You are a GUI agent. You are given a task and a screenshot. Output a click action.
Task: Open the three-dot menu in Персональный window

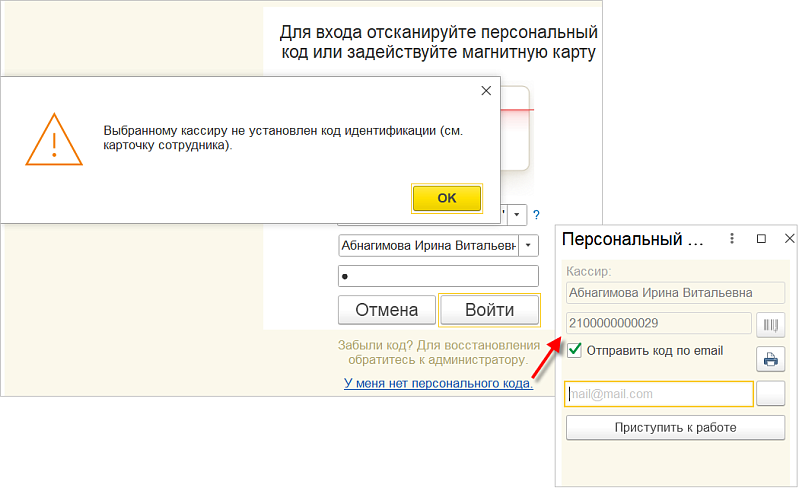tap(733, 239)
